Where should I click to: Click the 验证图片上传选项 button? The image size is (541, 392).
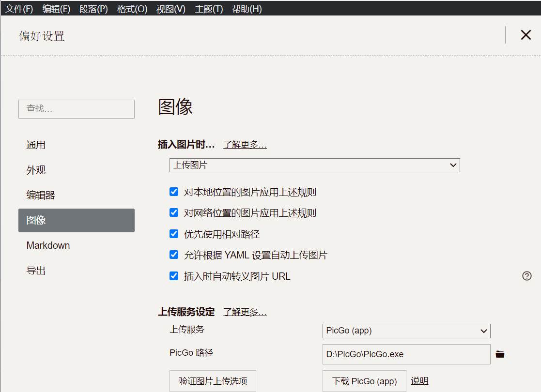(x=213, y=381)
